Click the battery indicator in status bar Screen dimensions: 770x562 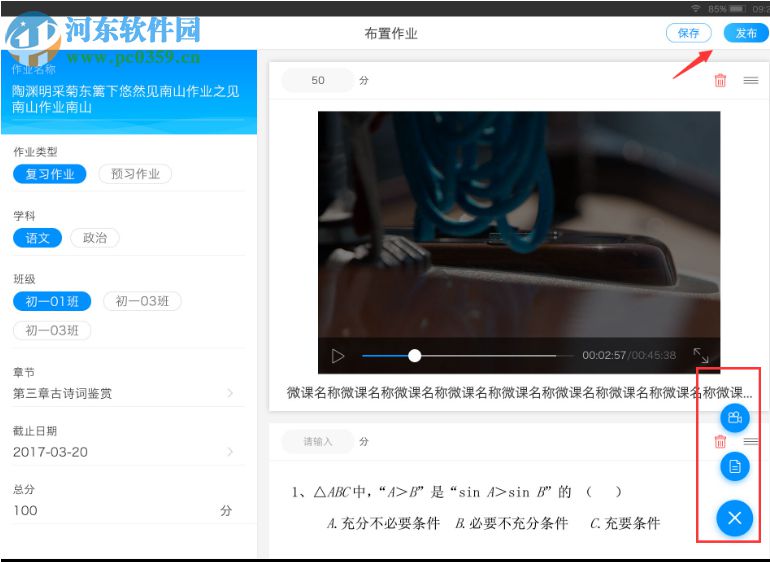(x=737, y=9)
